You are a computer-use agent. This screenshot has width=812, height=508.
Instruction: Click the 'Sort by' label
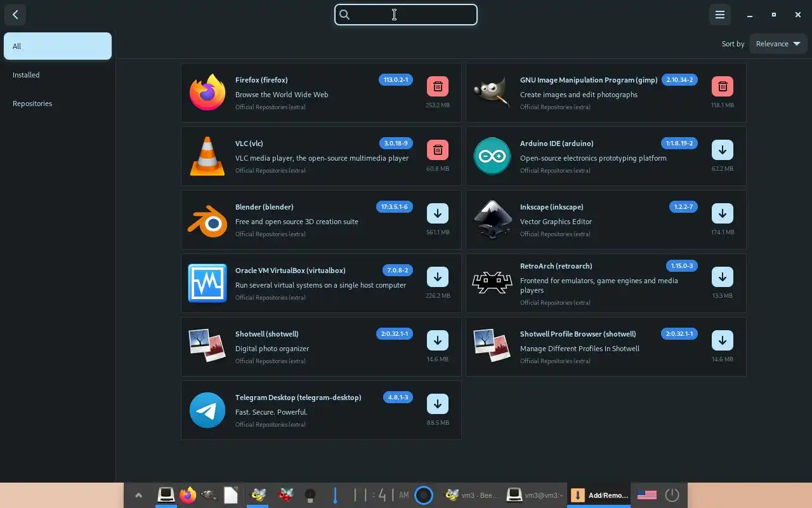[x=733, y=44]
